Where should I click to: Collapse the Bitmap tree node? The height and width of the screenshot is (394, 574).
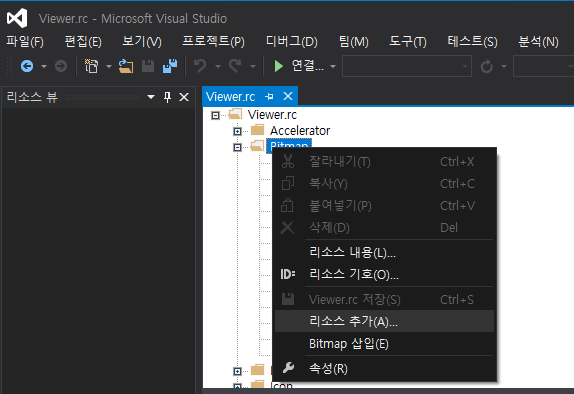[238, 147]
